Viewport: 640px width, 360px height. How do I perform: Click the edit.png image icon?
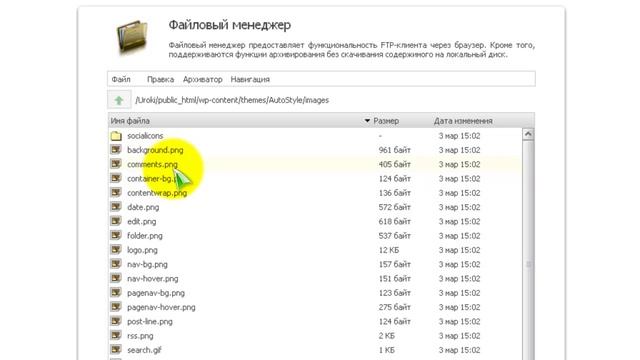click(x=116, y=221)
